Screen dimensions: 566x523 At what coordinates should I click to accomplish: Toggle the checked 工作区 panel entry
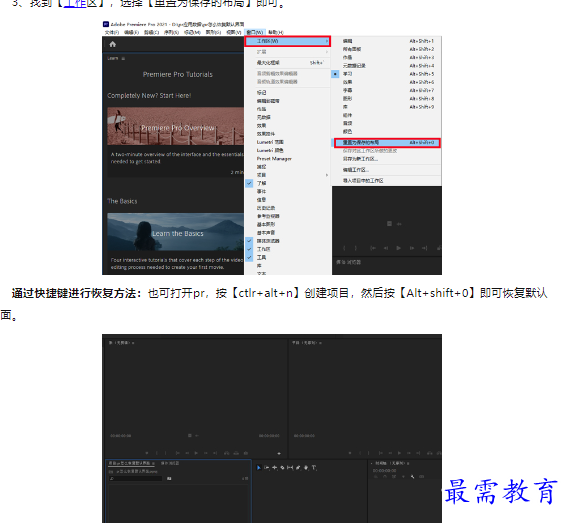coord(288,249)
